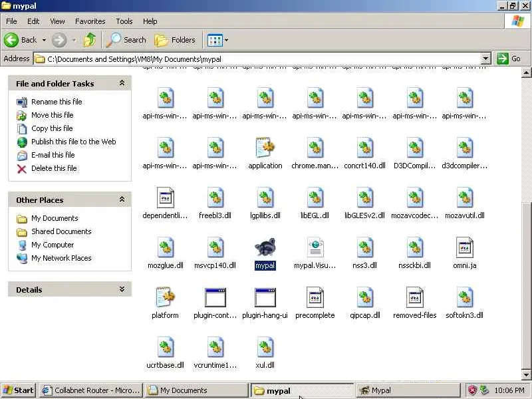Select the qipcap.dll file icon
The height and width of the screenshot is (399, 532).
[x=364, y=297]
